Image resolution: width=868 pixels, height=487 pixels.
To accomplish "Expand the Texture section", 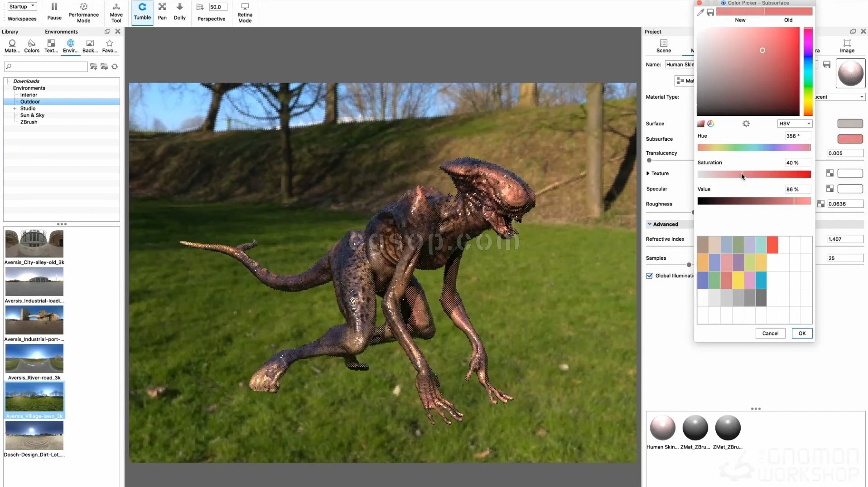I will pos(648,173).
